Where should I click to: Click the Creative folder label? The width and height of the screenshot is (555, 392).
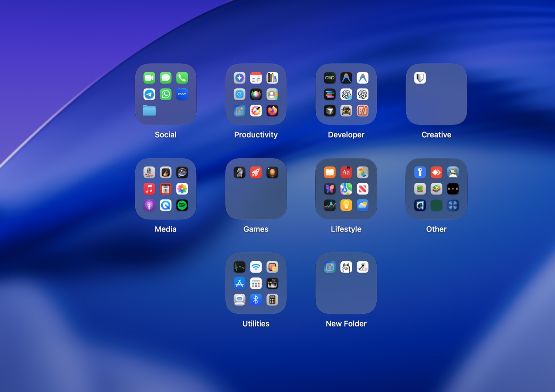tap(436, 135)
